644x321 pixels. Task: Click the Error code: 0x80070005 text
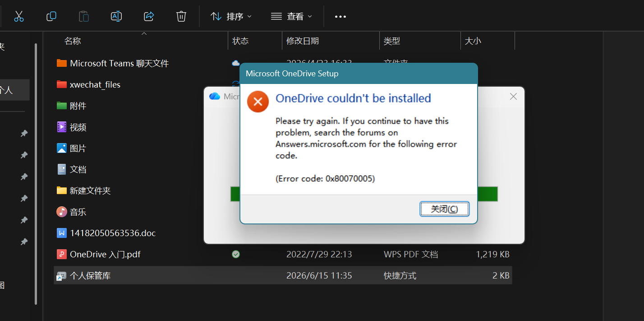pos(325,179)
